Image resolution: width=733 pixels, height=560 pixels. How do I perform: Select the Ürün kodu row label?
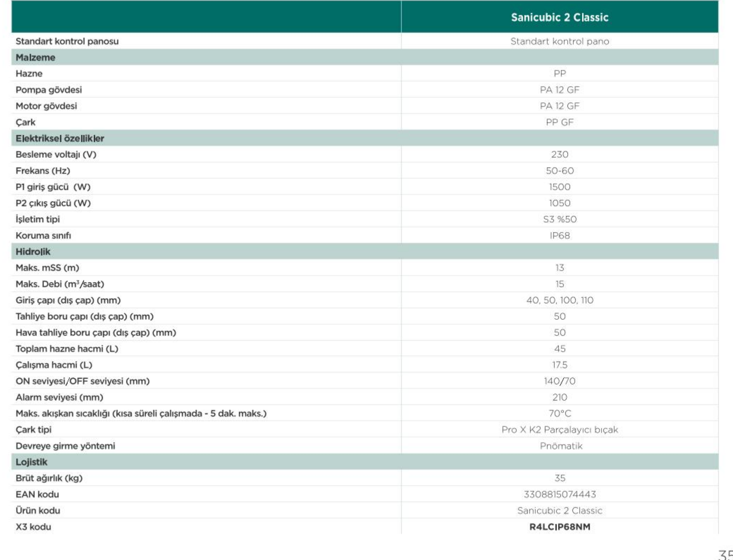(x=38, y=511)
